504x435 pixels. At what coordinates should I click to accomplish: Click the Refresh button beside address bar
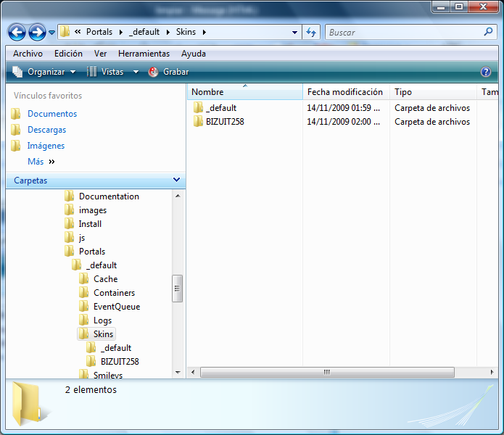pos(312,33)
